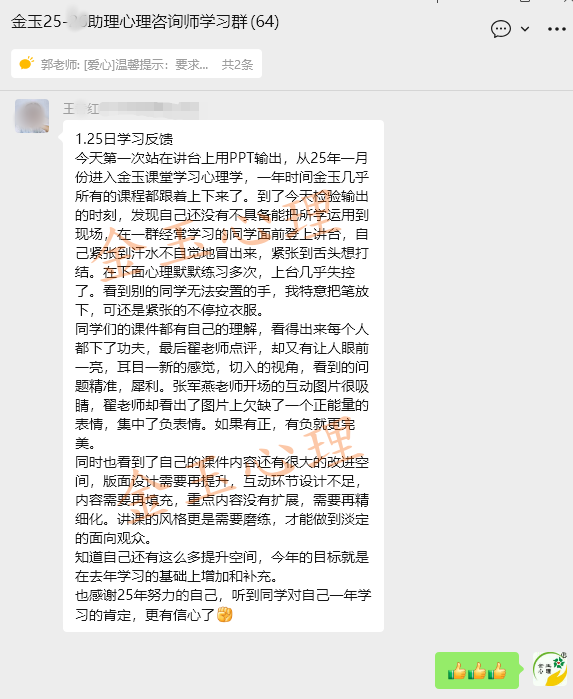Click the middle thumbs-up emoji in reply
The image size is (573, 699).
(x=477, y=671)
